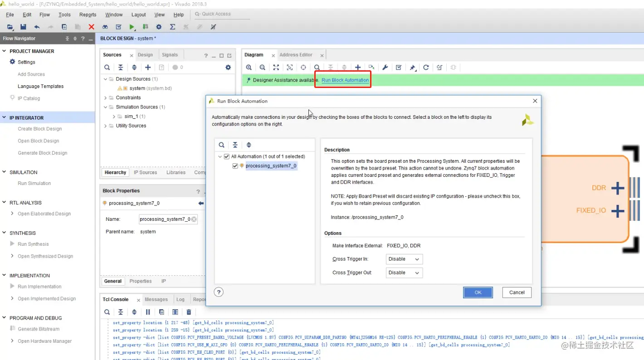Click Generate Bitstream in Flow Navigator

click(x=39, y=329)
